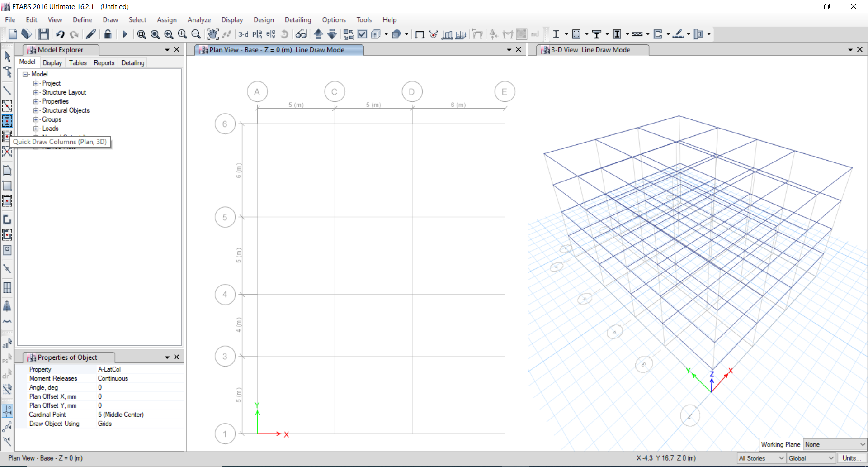Expand the Structural Objects node
868x467 pixels.
(36, 110)
